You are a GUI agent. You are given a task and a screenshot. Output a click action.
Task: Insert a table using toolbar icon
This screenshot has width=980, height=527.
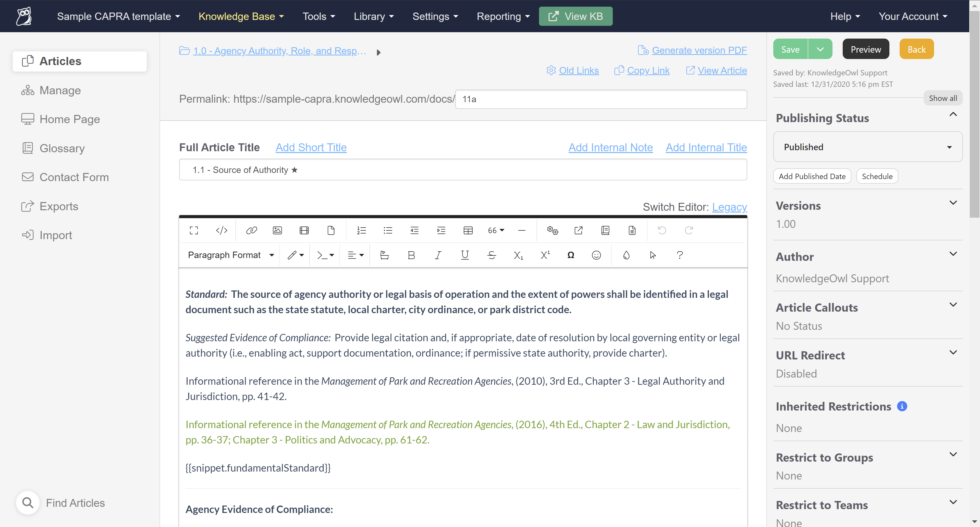468,230
